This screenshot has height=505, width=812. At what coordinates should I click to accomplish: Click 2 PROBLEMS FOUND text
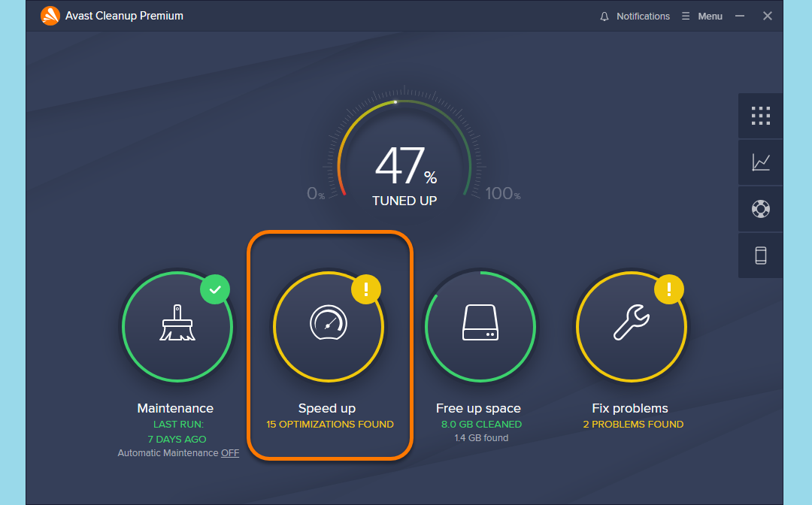click(x=633, y=425)
